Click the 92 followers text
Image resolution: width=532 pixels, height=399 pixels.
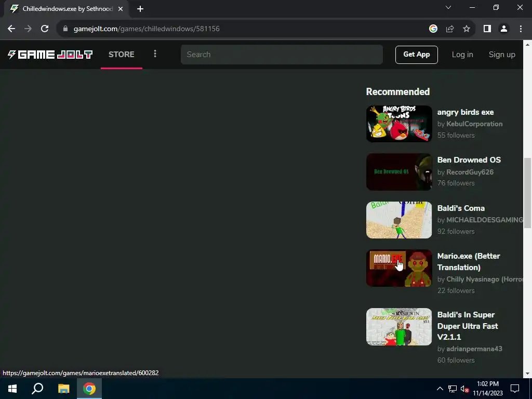tap(456, 231)
